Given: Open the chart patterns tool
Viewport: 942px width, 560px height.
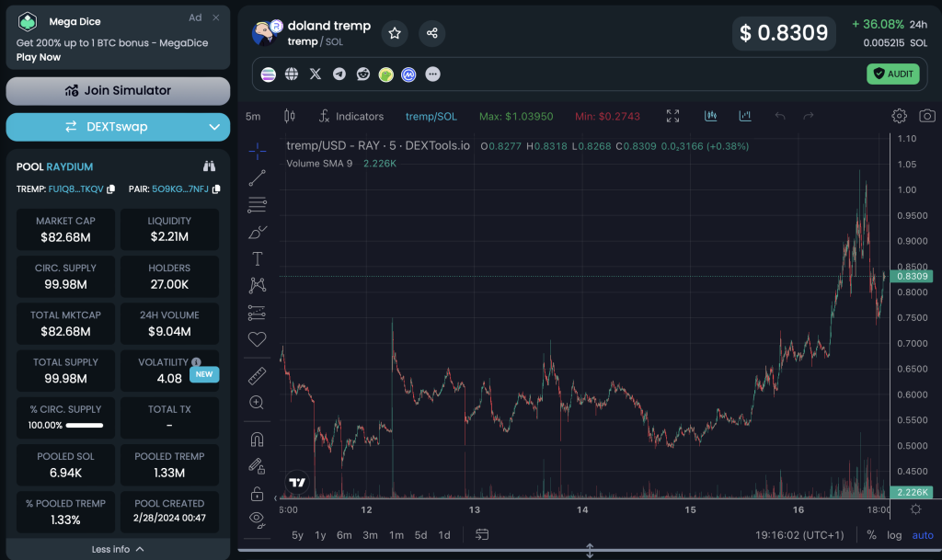Looking at the screenshot, I should (258, 285).
